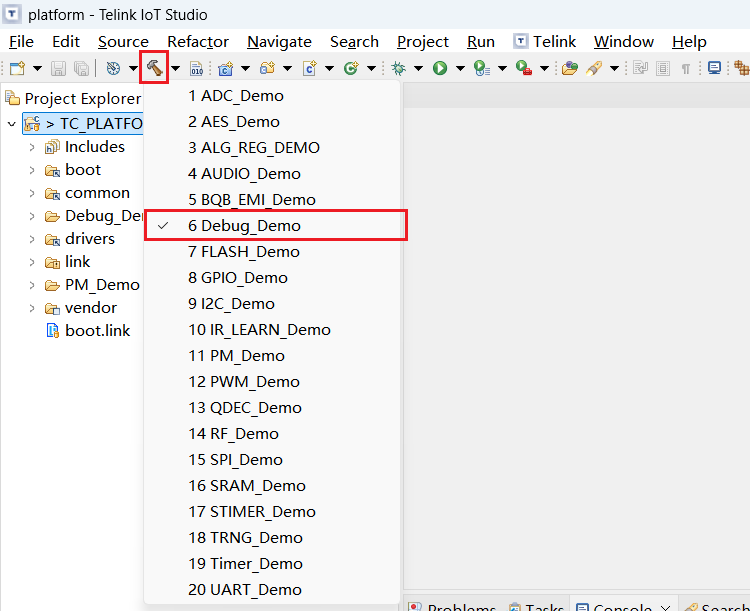
Task: Click the new source folder icon
Action: click(267, 68)
